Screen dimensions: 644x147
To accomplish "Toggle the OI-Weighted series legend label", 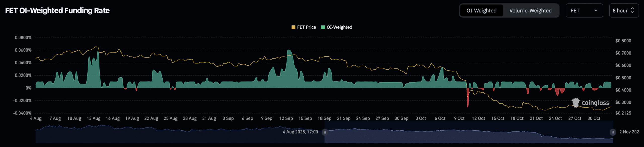I will pyautogui.click(x=339, y=27).
